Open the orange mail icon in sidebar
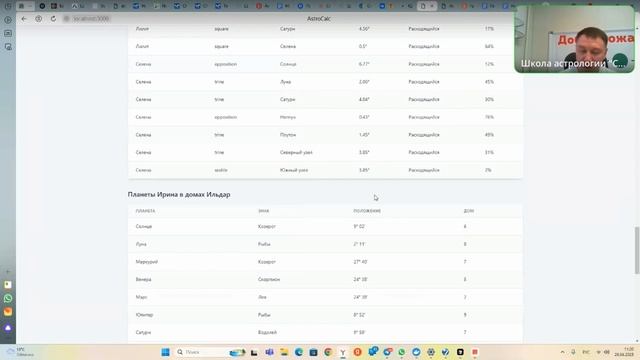The width and height of the screenshot is (640, 360). [8, 312]
